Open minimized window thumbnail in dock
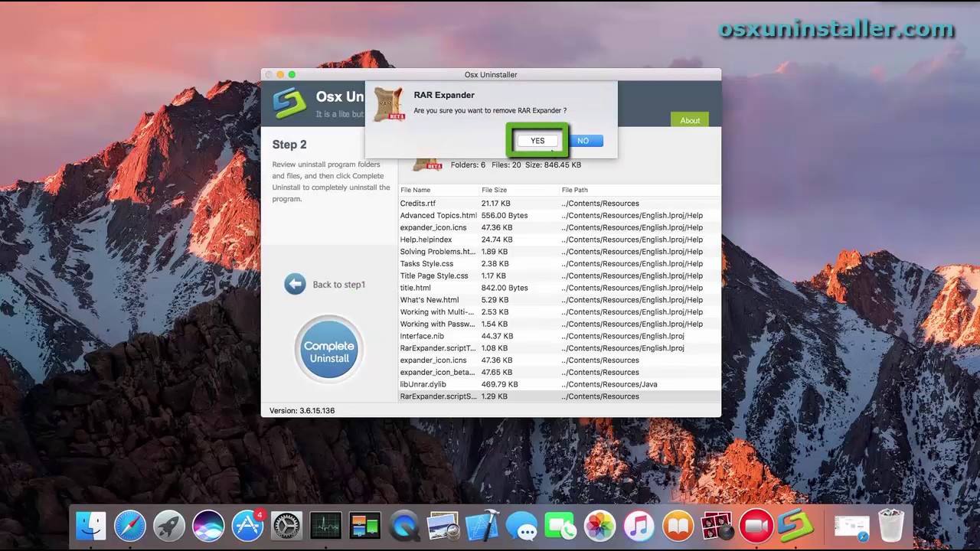The width and height of the screenshot is (980, 551). click(852, 527)
